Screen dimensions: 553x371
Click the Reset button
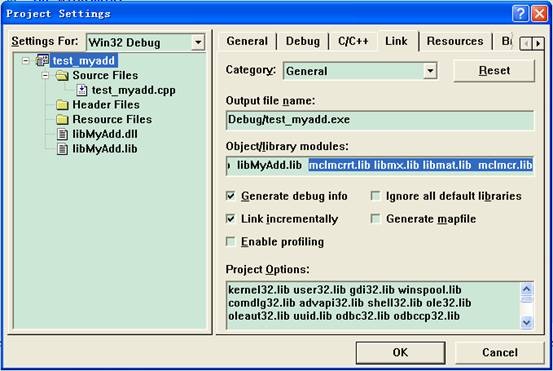[494, 71]
